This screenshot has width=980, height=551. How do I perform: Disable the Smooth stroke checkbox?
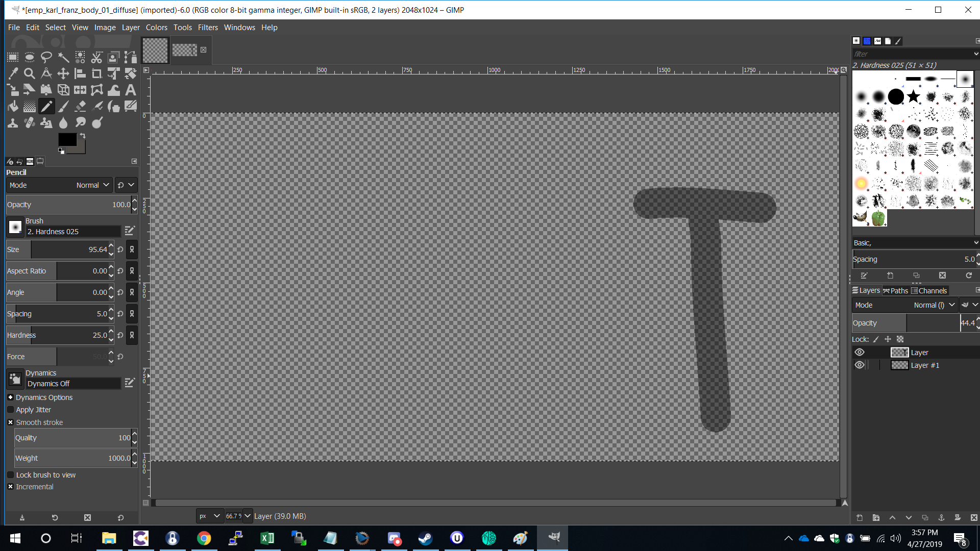11,422
